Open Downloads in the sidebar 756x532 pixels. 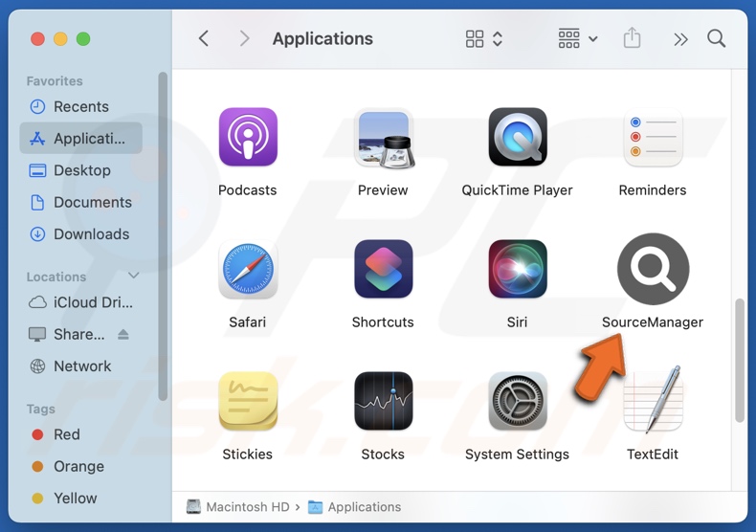(81, 233)
